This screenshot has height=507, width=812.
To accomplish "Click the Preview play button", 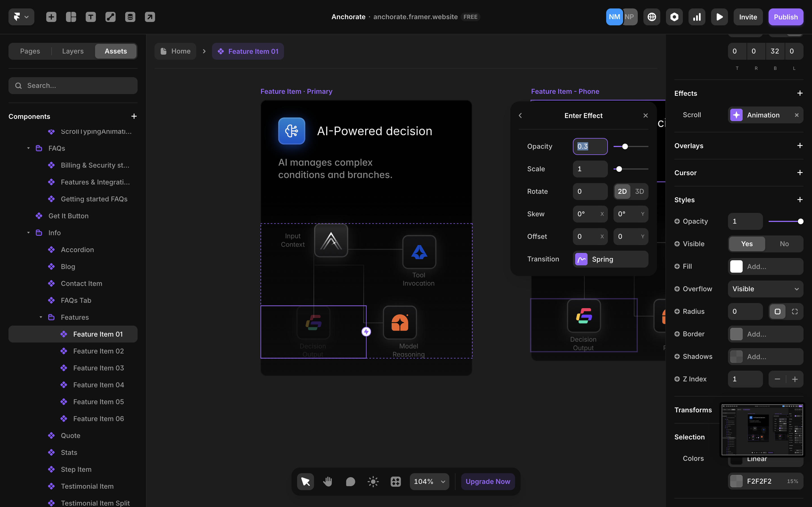I will [719, 17].
